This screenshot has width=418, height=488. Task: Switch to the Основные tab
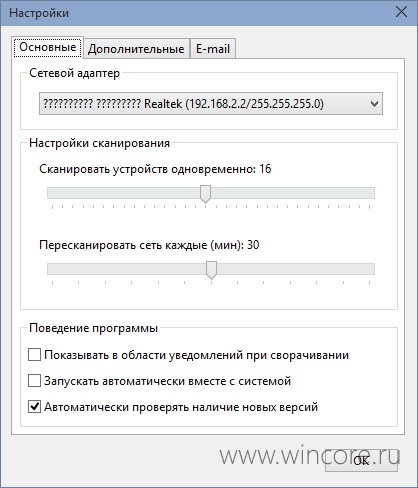48,48
